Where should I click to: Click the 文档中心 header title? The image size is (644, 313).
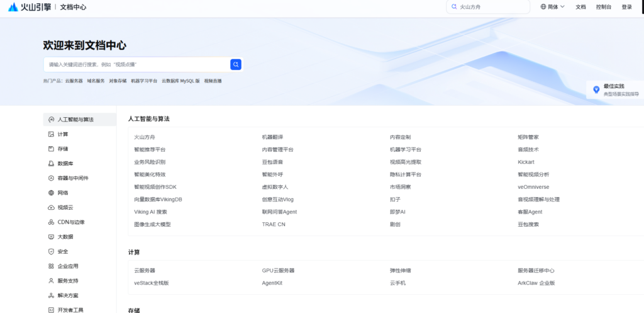point(73,8)
